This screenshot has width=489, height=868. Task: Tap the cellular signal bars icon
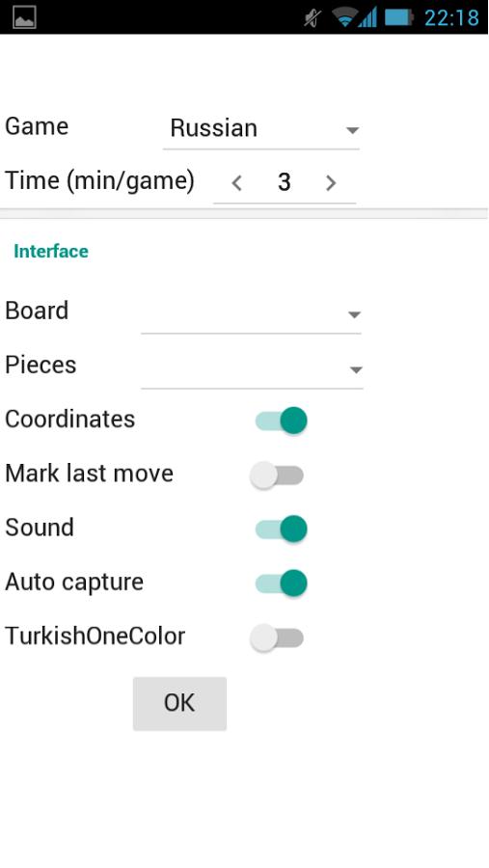[367, 17]
